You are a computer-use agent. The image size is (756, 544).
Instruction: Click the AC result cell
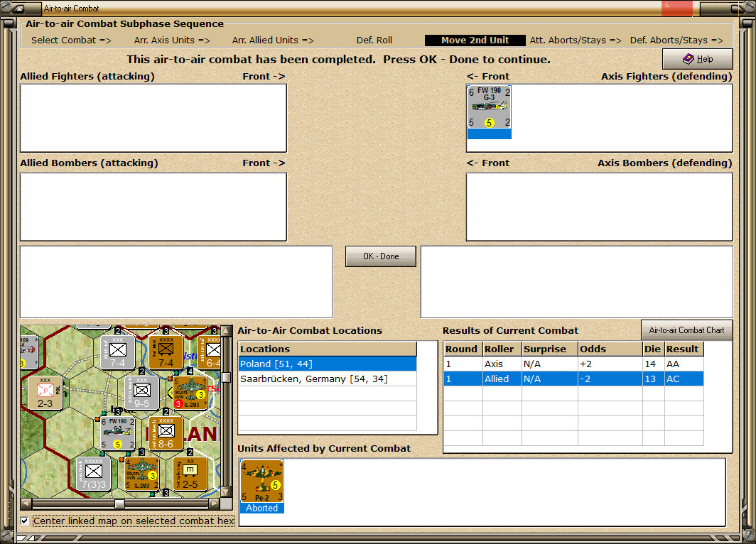point(684,379)
